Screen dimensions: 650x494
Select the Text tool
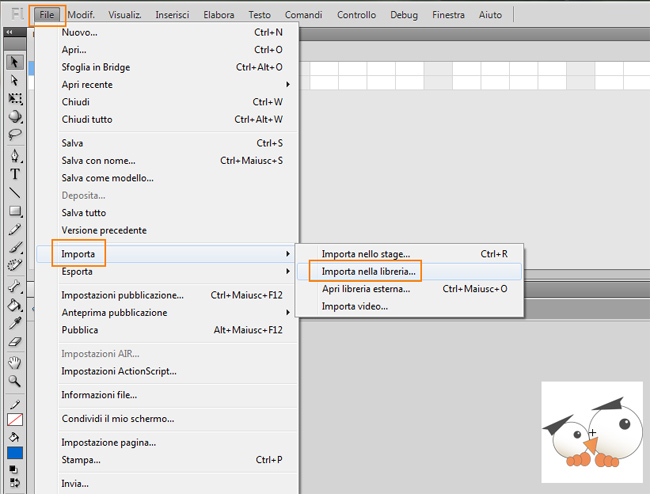(15, 174)
